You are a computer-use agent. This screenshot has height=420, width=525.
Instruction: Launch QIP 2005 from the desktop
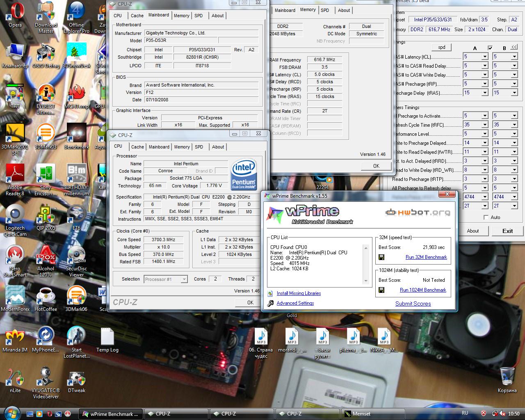pyautogui.click(x=46, y=218)
